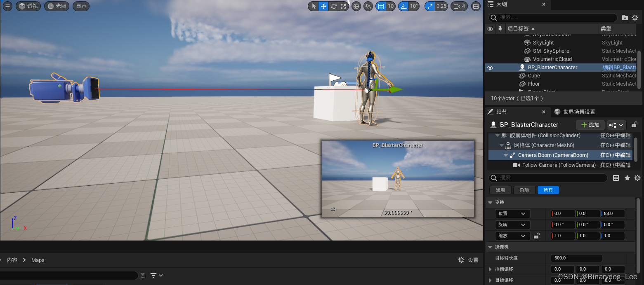Select the 通用 filter button

500,190
